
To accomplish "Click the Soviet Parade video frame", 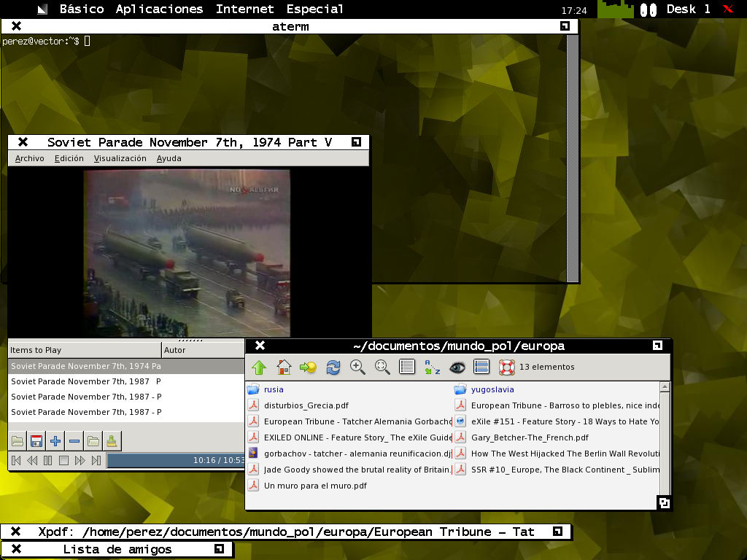I will (x=187, y=253).
